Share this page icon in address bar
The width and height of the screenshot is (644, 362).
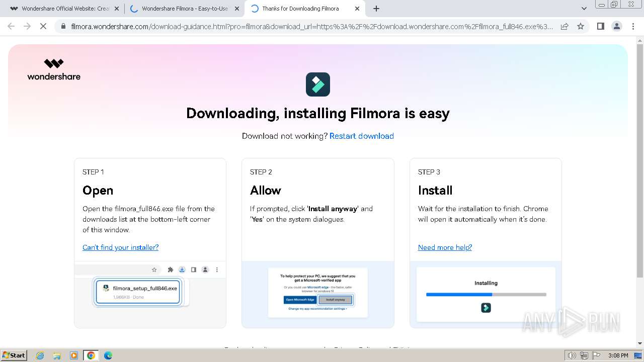565,26
